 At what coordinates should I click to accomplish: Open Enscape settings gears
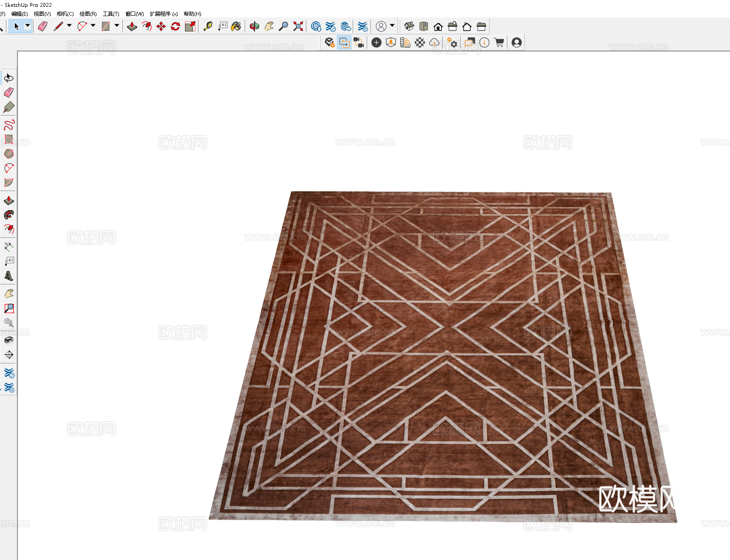click(452, 42)
